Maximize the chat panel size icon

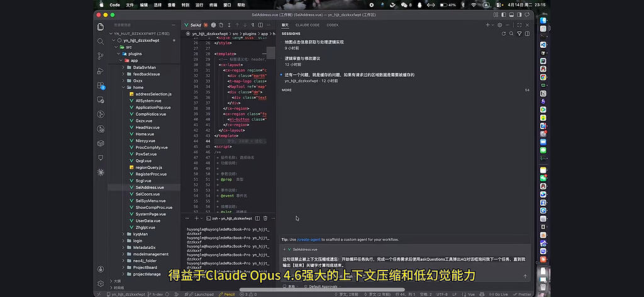click(519, 25)
